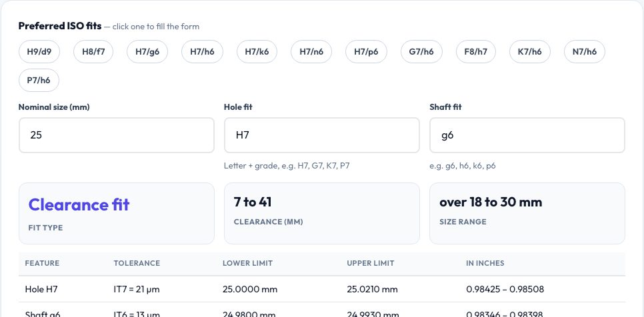This screenshot has width=644, height=317.
Task: Select the H9/d9 preferred fit chip
Action: (x=39, y=52)
